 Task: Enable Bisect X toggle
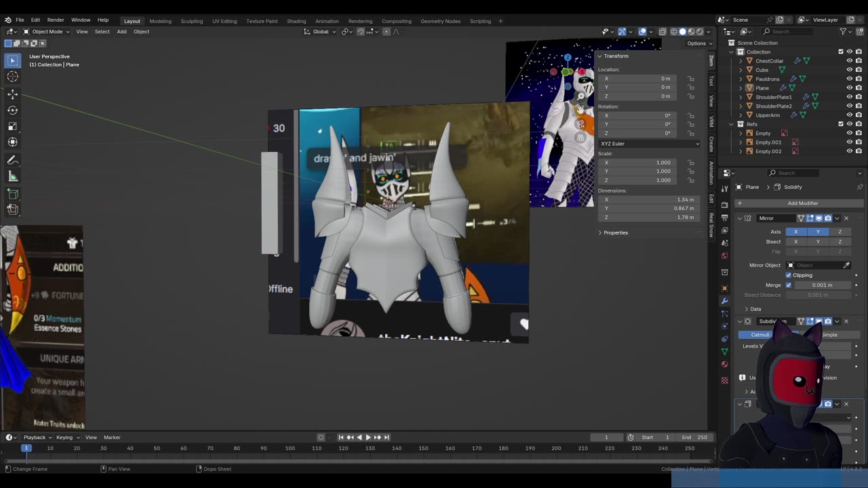795,241
